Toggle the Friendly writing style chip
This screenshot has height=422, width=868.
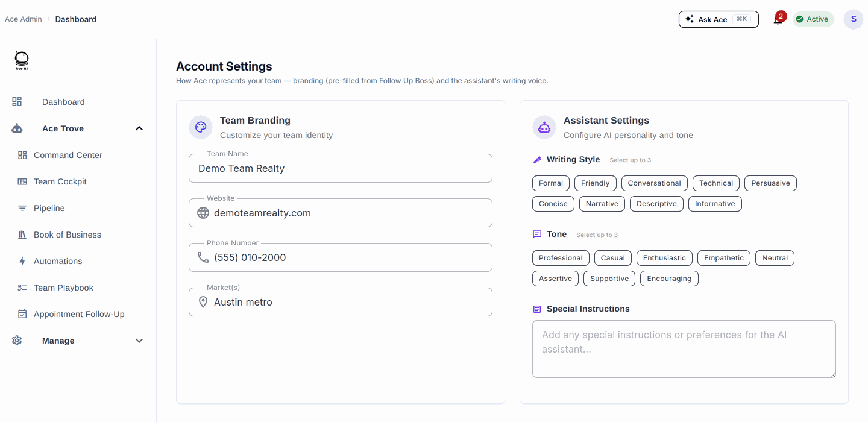(x=596, y=183)
